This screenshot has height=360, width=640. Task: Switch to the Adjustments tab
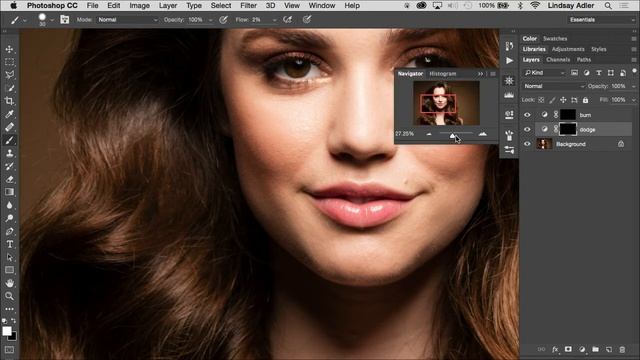pos(568,49)
